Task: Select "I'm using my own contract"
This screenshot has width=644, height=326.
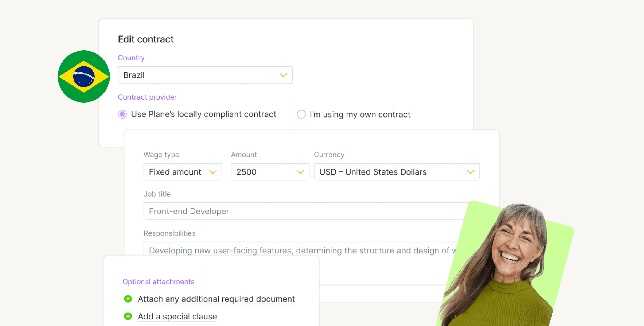Action: click(x=301, y=114)
